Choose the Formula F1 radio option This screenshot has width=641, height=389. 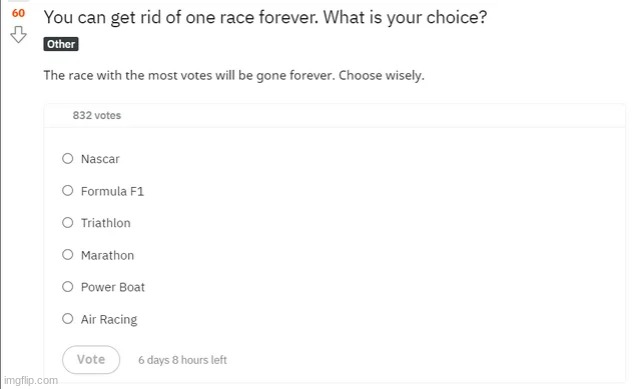tap(67, 190)
